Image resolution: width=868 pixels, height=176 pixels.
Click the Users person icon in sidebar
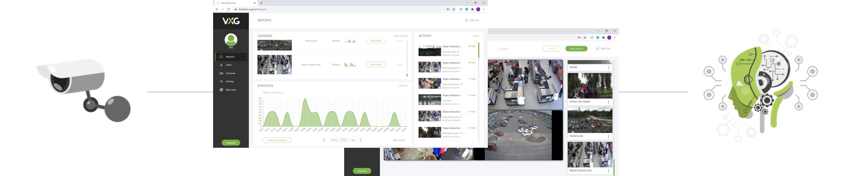click(x=221, y=65)
